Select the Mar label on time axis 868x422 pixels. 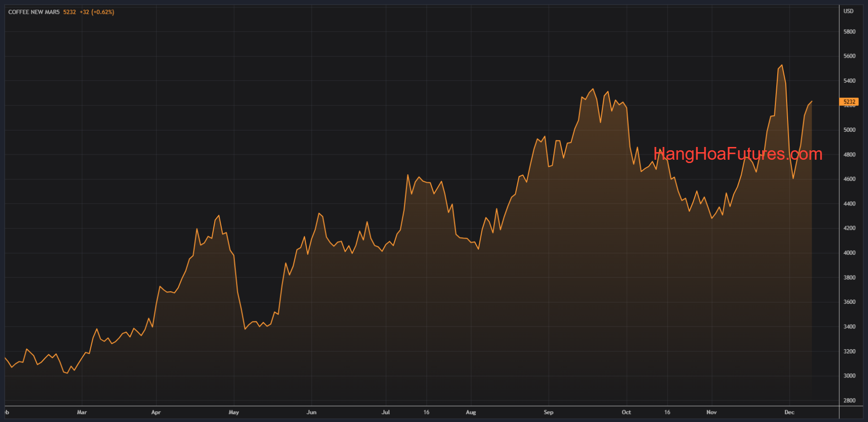(82, 412)
